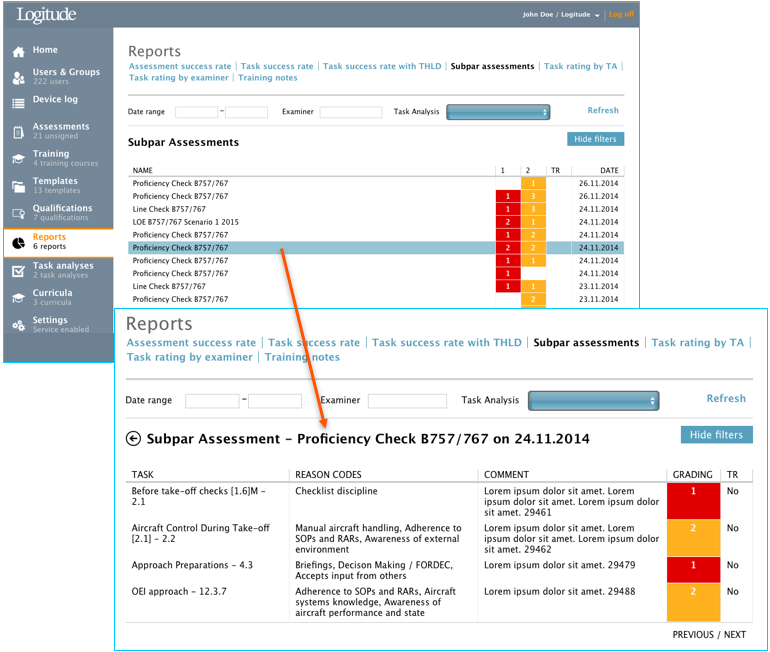770x652 pixels.
Task: Click Refresh link in upper panel
Action: 603,110
